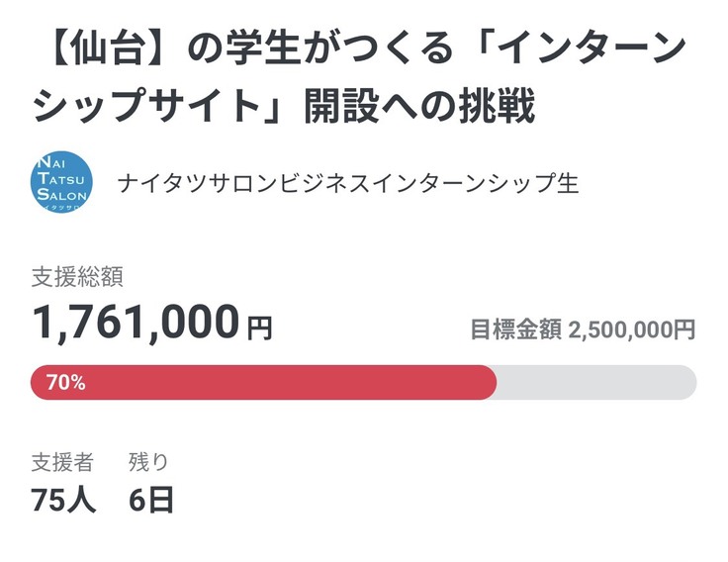
Task: Click the red filled portion of progress bar
Action: click(297, 383)
